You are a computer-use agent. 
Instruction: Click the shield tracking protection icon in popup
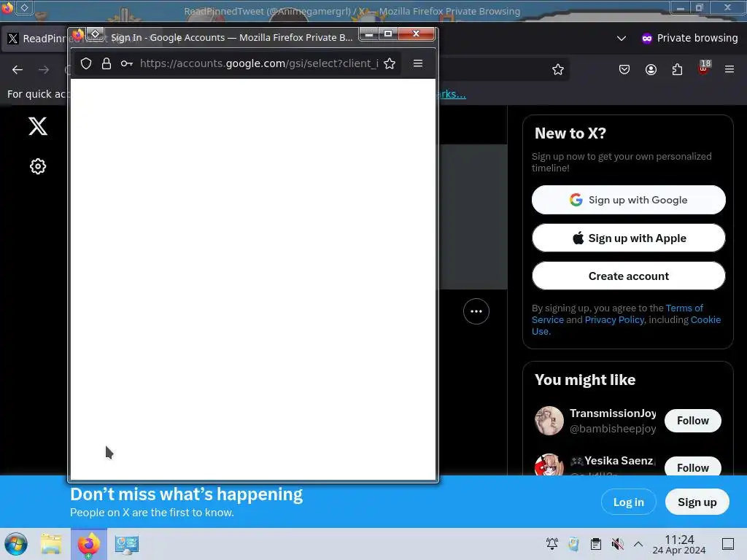(x=86, y=63)
